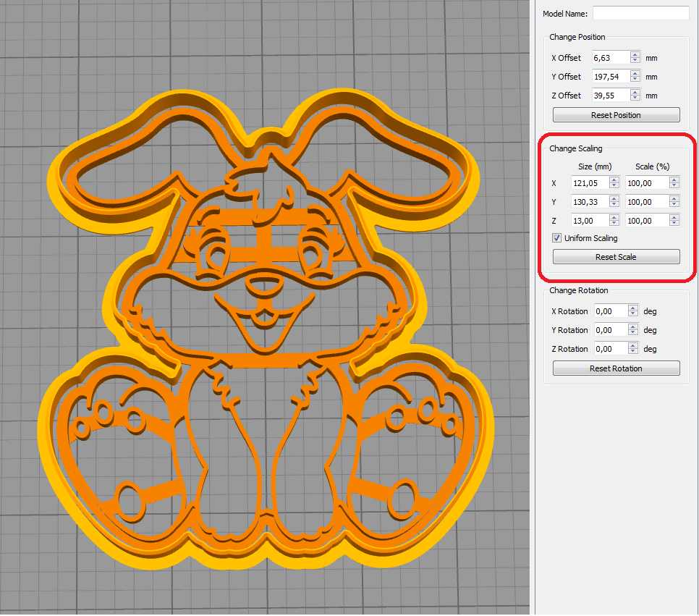Increase Z size with up arrow

[x=614, y=217]
